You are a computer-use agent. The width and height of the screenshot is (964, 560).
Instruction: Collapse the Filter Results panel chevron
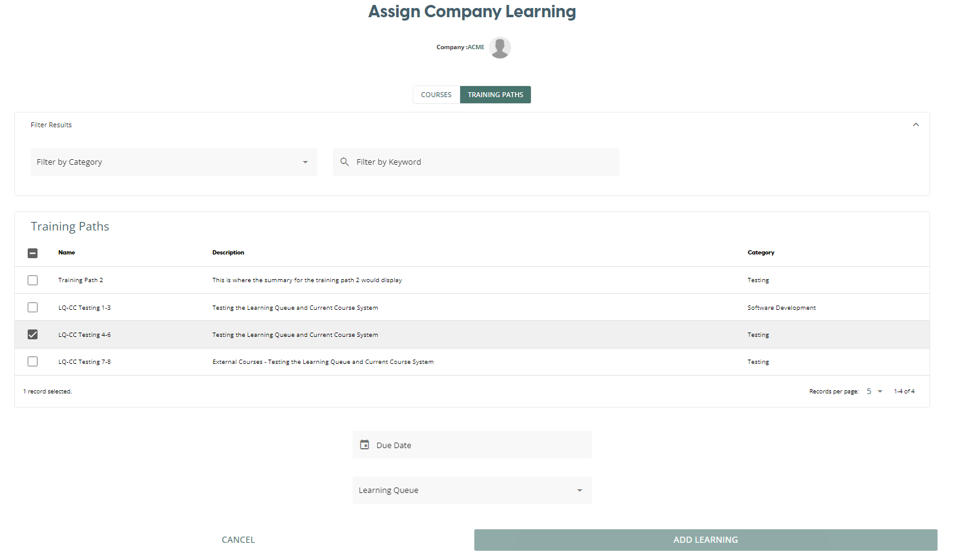tap(915, 125)
